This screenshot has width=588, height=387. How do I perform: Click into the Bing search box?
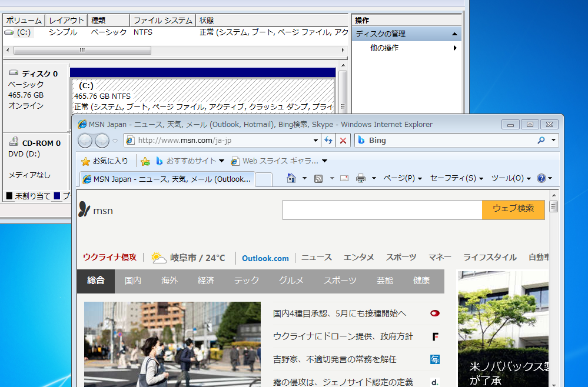[x=446, y=141]
